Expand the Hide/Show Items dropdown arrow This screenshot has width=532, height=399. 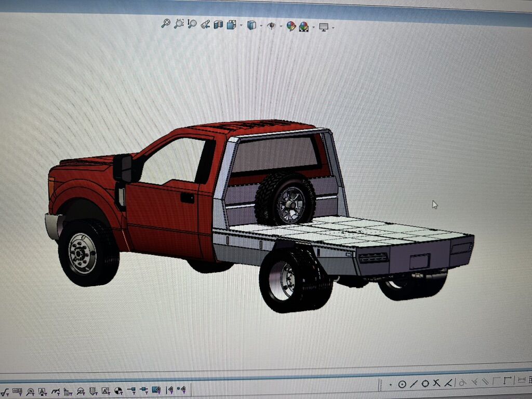point(281,26)
